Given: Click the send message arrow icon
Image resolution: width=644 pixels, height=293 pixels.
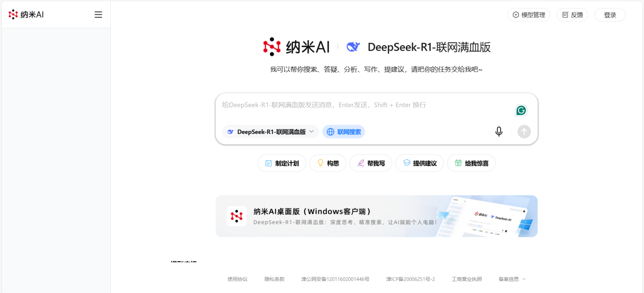Looking at the screenshot, I should pos(524,131).
